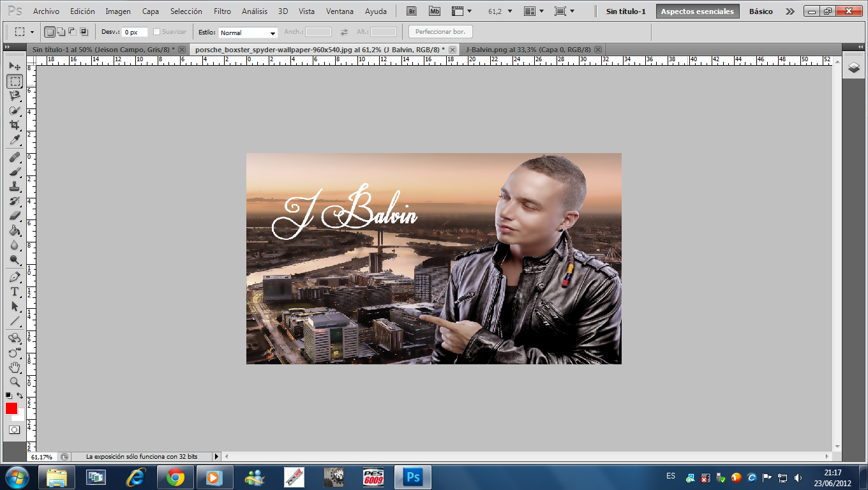
Task: Select the Eraser tool
Action: [x=15, y=216]
